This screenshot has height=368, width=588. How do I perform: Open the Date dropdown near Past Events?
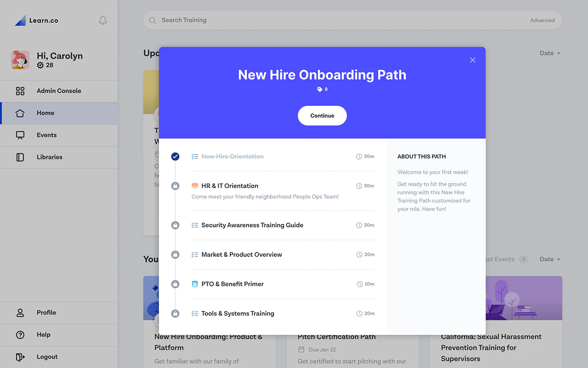(549, 259)
